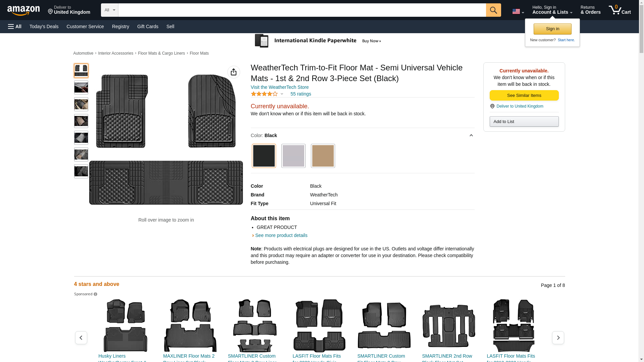
Task: Click the magnifying glass search button
Action: [493, 10]
